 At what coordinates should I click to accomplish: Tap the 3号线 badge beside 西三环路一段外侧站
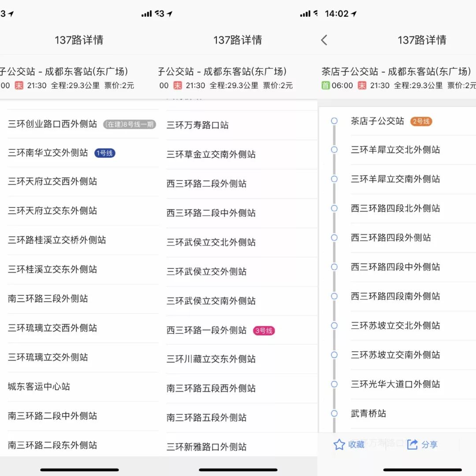tap(264, 330)
